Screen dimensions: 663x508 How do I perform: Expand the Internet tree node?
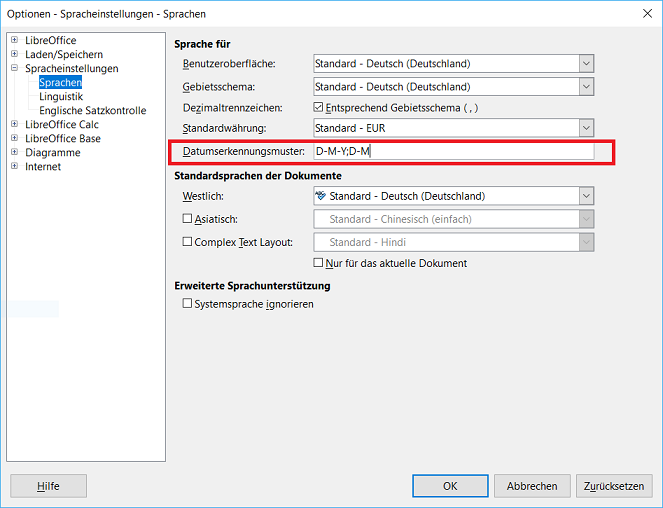(x=15, y=167)
